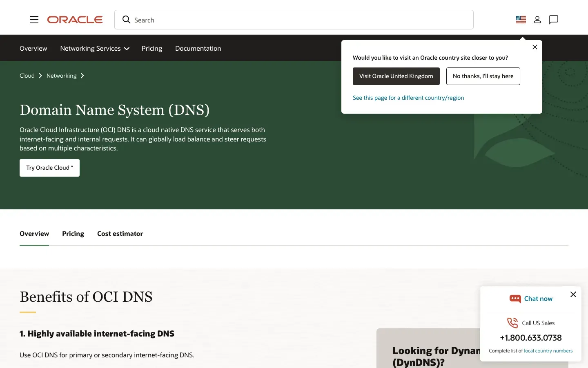The height and width of the screenshot is (368, 588).
Task: Click chevron after Networking breadcrumb
Action: [x=82, y=76]
